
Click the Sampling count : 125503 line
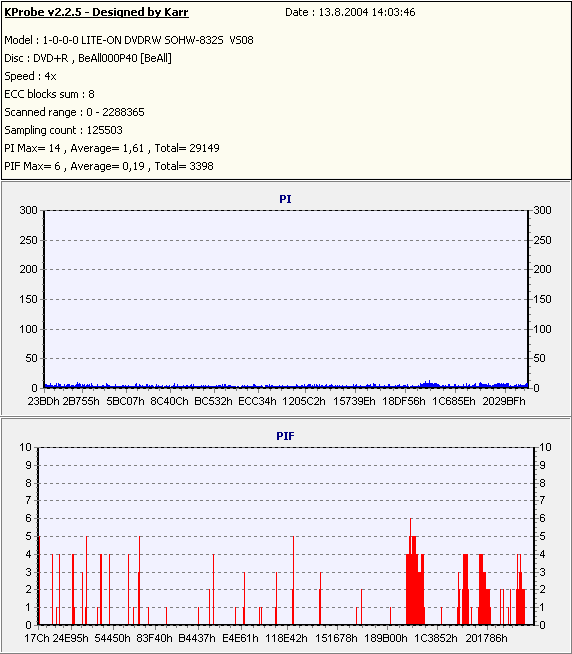point(63,130)
